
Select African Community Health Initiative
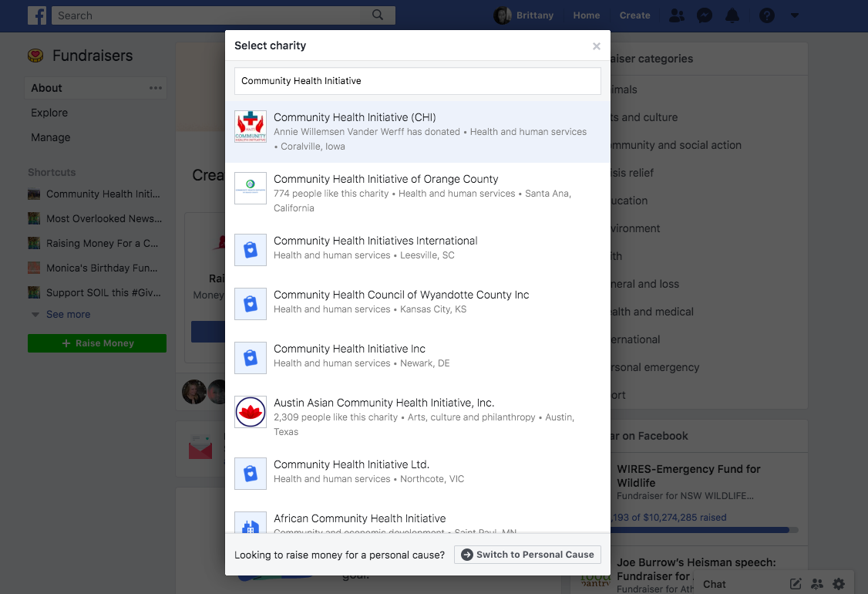tap(417, 518)
